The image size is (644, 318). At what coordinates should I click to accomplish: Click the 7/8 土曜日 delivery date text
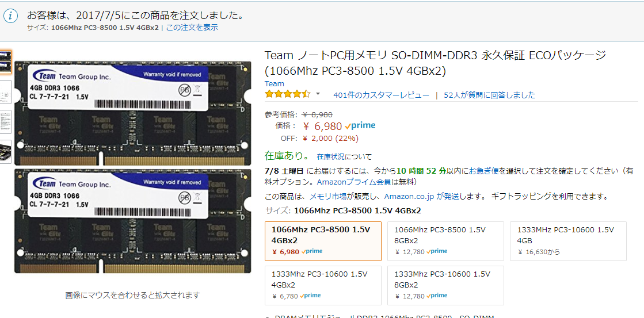coord(285,171)
